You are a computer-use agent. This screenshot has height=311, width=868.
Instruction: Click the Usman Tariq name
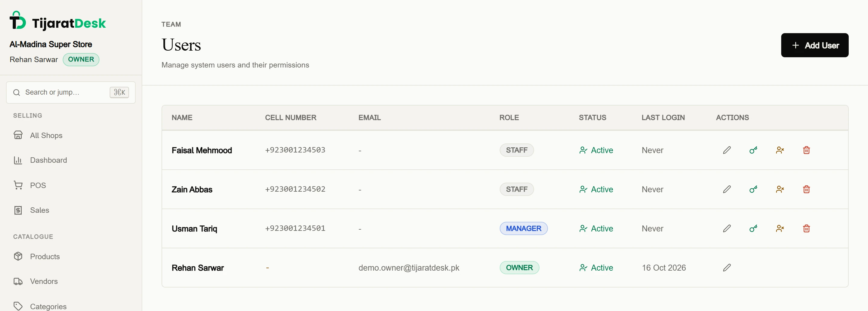[x=194, y=228]
